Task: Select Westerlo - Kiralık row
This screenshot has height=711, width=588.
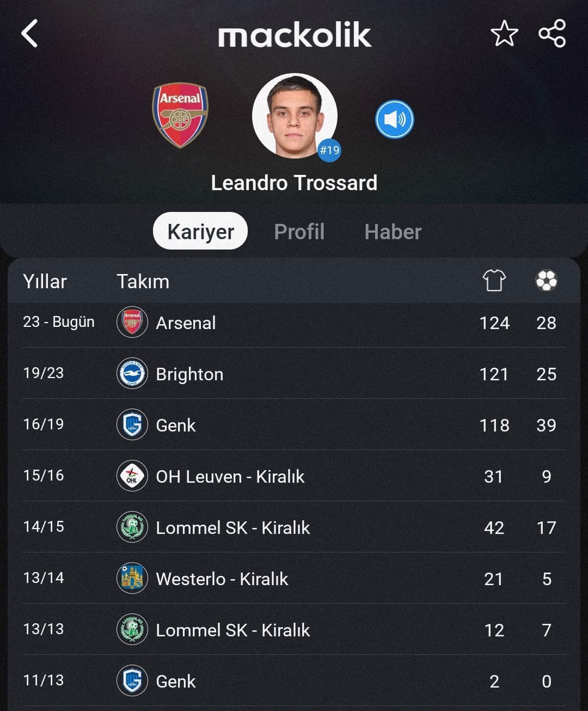Action: [x=294, y=579]
